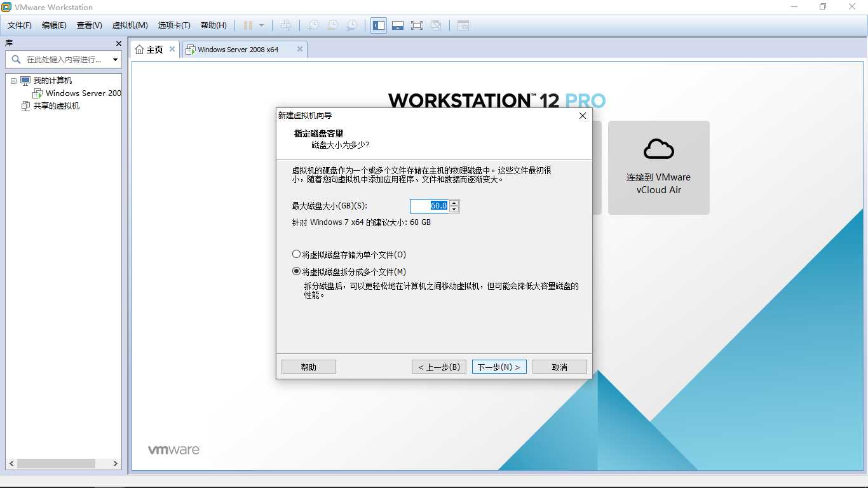Click the VM icon on Windows Server tab

pyautogui.click(x=191, y=50)
